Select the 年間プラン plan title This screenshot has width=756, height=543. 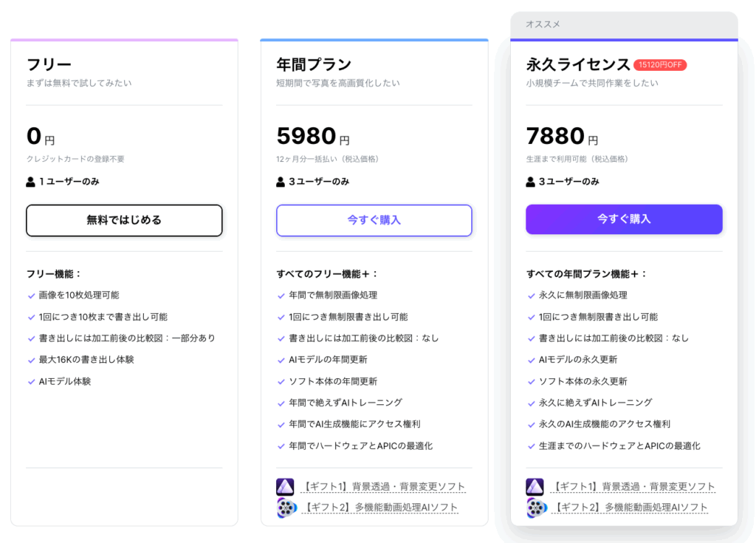pyautogui.click(x=314, y=64)
